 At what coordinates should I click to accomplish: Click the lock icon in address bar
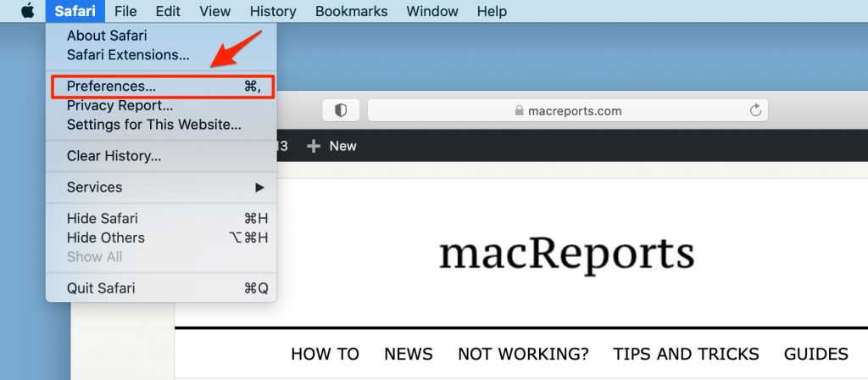point(519,111)
